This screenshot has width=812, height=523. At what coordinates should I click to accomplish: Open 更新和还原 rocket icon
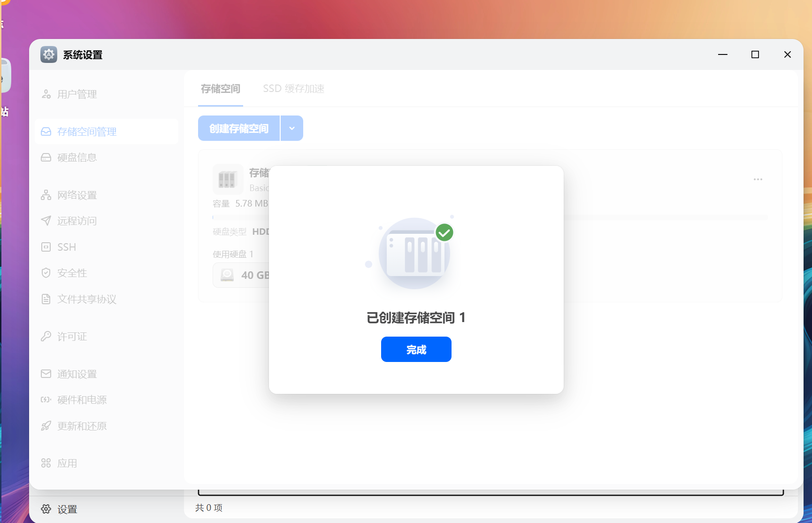[46, 426]
